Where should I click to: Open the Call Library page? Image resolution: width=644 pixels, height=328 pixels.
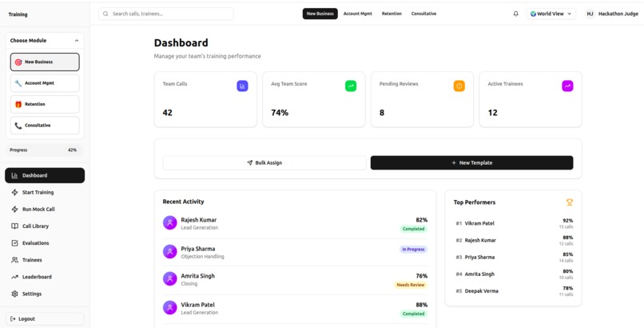click(45, 226)
